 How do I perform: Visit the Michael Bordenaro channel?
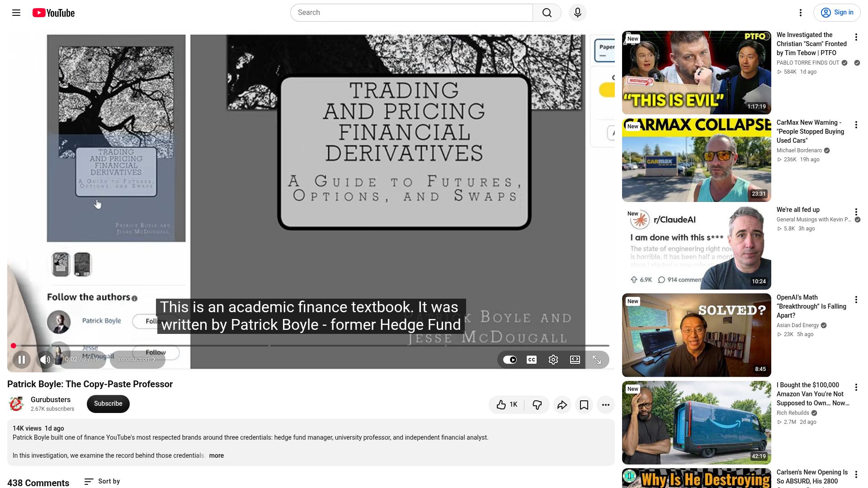point(799,150)
